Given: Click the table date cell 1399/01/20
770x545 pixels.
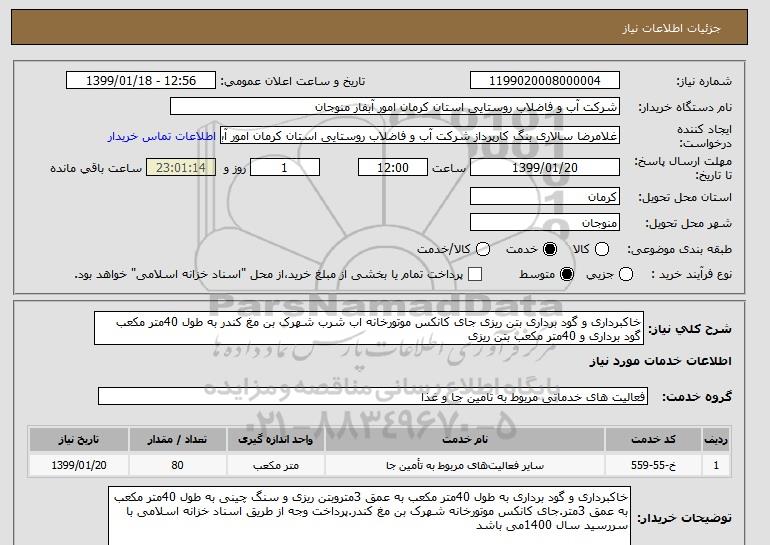Looking at the screenshot, I should pos(79,465).
